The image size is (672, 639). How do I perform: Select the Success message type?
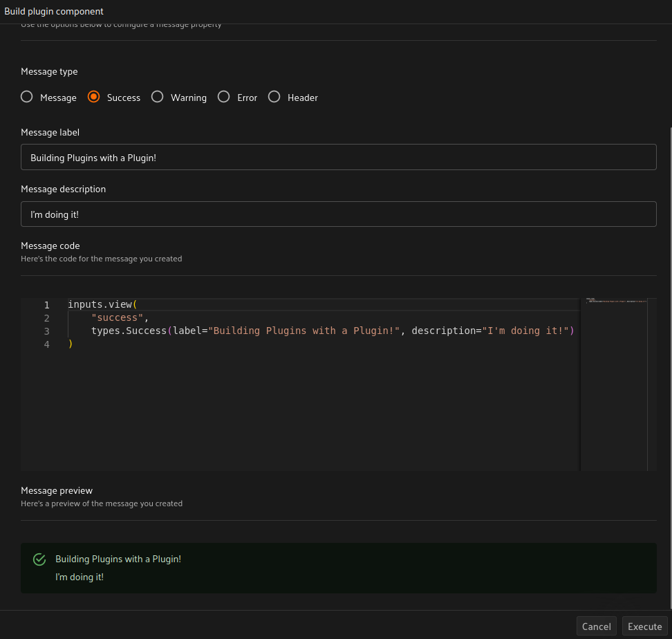pyautogui.click(x=94, y=97)
